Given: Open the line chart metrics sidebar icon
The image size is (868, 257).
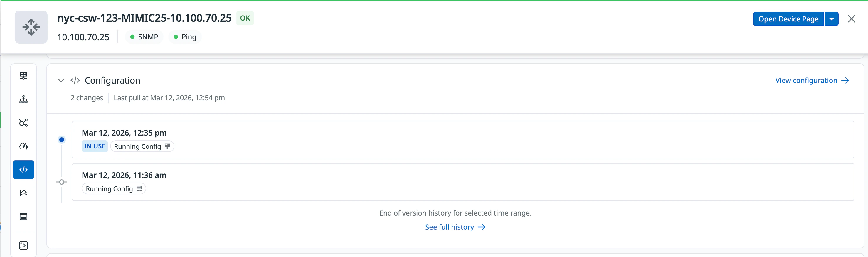Looking at the screenshot, I should tap(23, 193).
